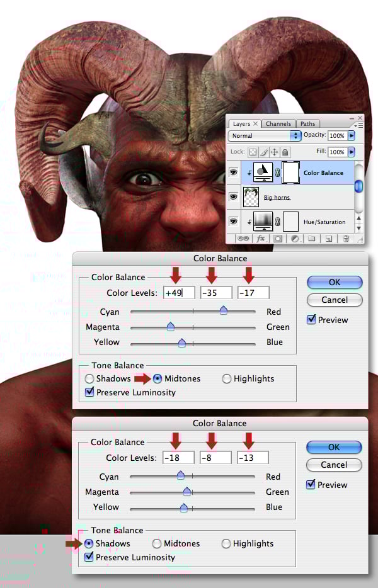Click Magenta-Green slider handle in upper dialog
This screenshot has height=588, width=378.
[171, 326]
